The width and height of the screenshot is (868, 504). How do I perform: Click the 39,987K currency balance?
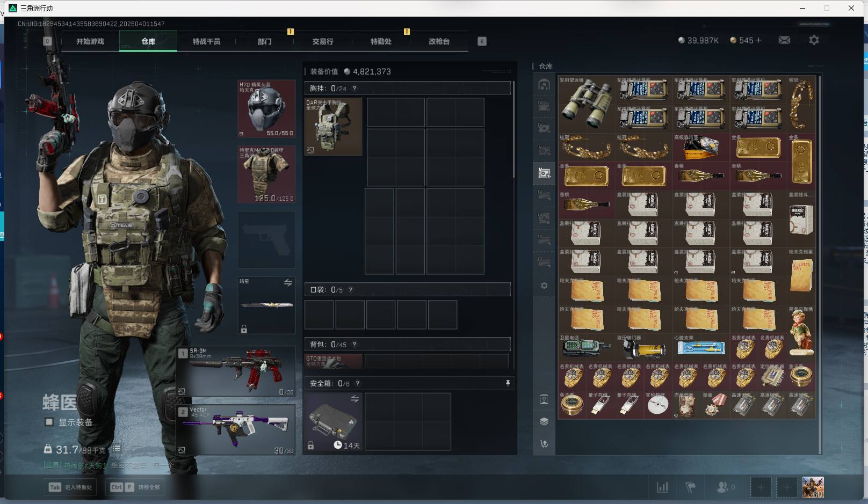point(698,40)
